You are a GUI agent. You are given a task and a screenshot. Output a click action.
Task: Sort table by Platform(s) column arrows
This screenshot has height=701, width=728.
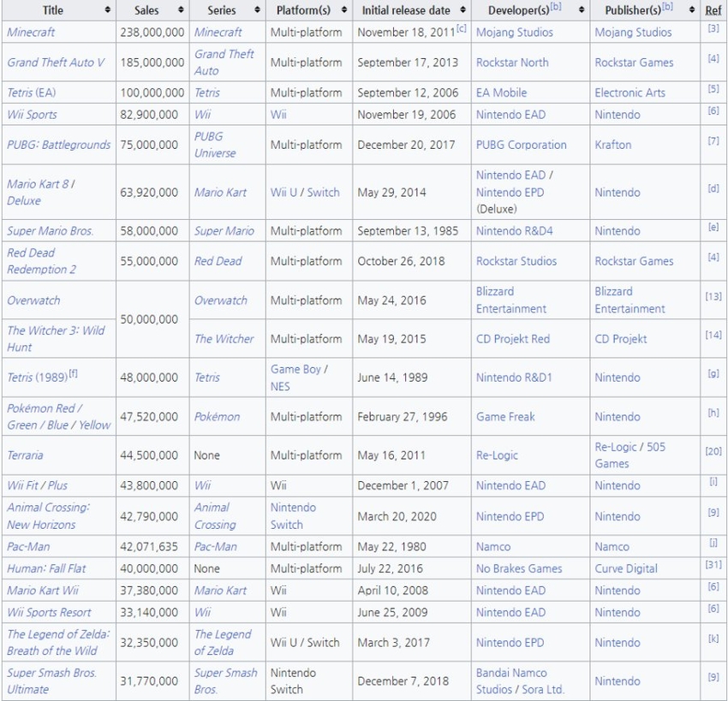[344, 9]
